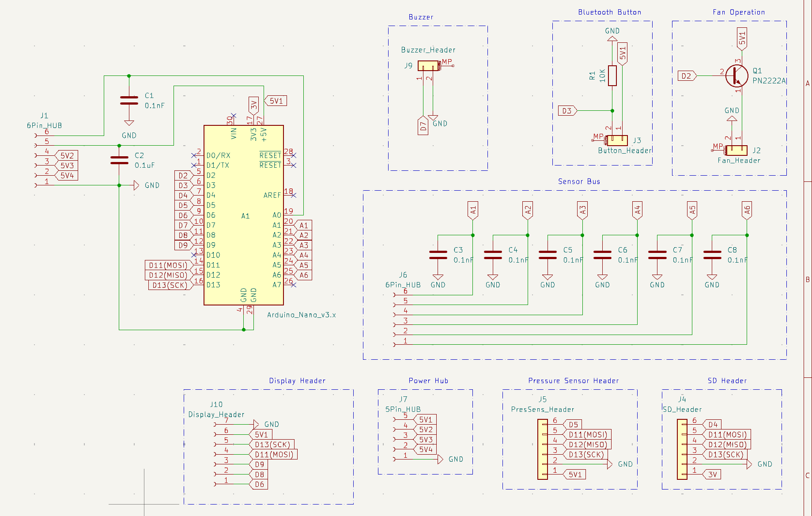The width and height of the screenshot is (812, 516).
Task: Select the J3 Button_Header connector symbol
Action: coord(617,140)
